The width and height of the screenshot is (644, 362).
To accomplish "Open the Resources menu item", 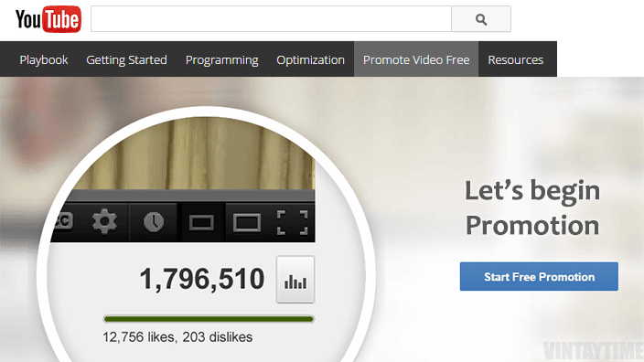I will (515, 59).
